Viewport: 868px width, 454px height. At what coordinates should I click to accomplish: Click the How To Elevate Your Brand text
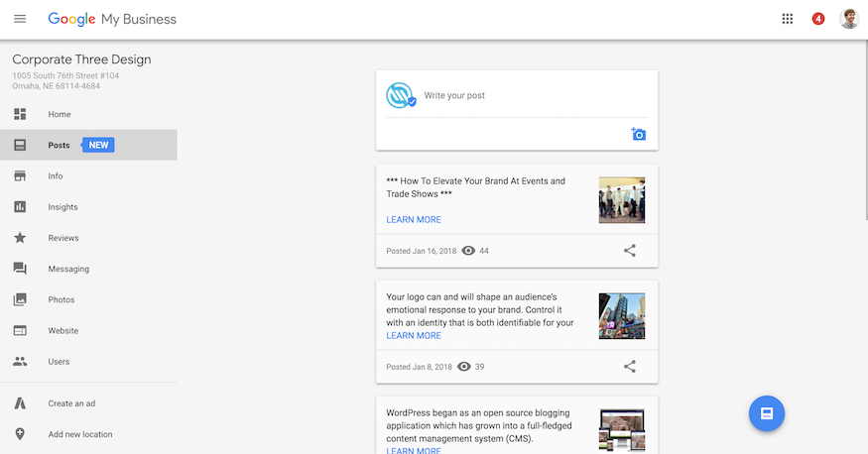tap(475, 187)
